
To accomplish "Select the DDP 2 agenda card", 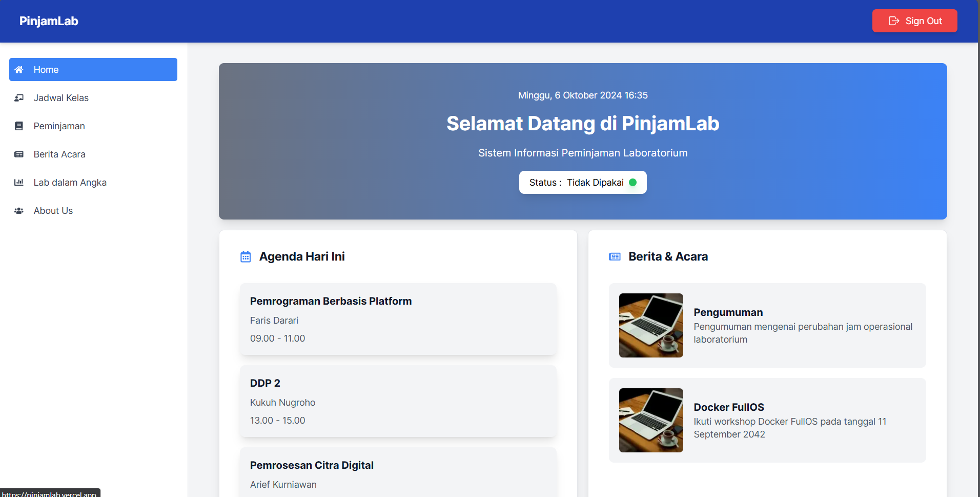I will (x=398, y=401).
